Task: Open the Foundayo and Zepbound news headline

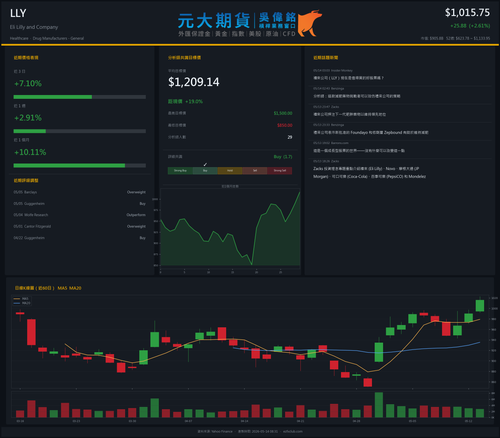Action: [371, 133]
